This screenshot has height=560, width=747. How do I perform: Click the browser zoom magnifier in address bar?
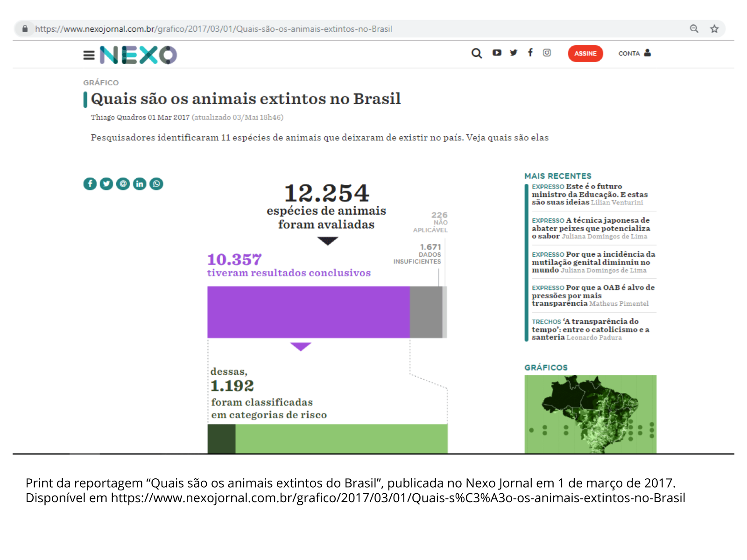694,29
